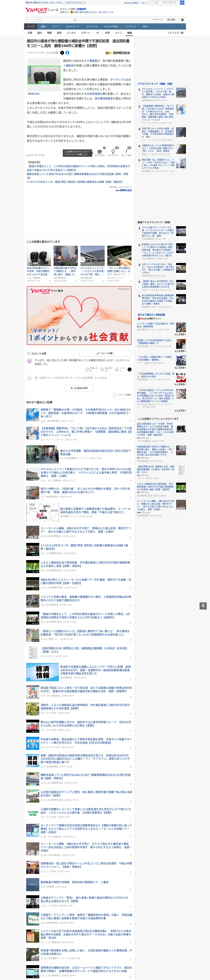Open 松本市 map thumbnail article
Viewport: 210px width, 980px height.
pos(42,512)
